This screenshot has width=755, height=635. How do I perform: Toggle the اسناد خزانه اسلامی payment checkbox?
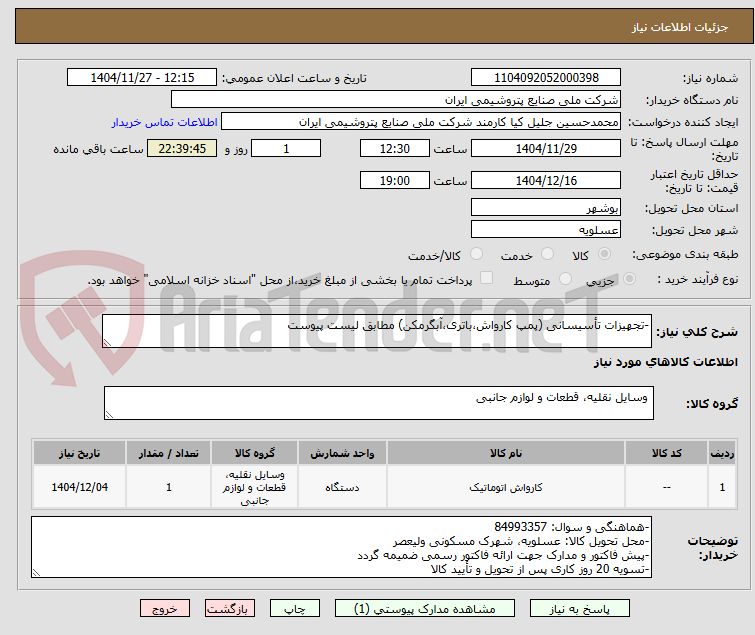pos(487,278)
